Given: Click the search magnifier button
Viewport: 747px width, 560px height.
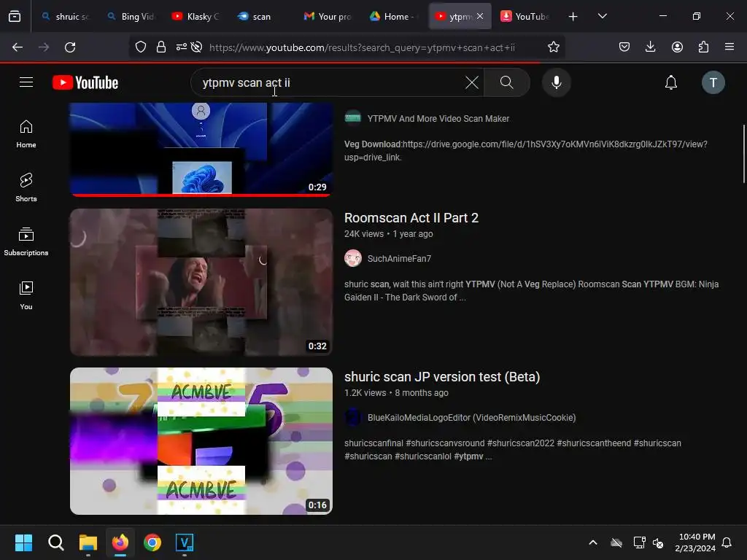Looking at the screenshot, I should pos(507,82).
